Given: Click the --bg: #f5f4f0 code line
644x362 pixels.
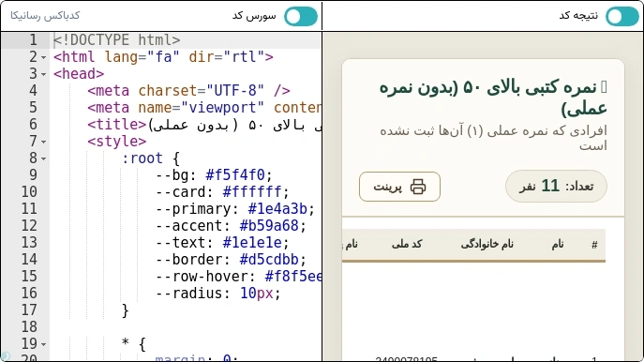Looking at the screenshot, I should (x=214, y=175).
